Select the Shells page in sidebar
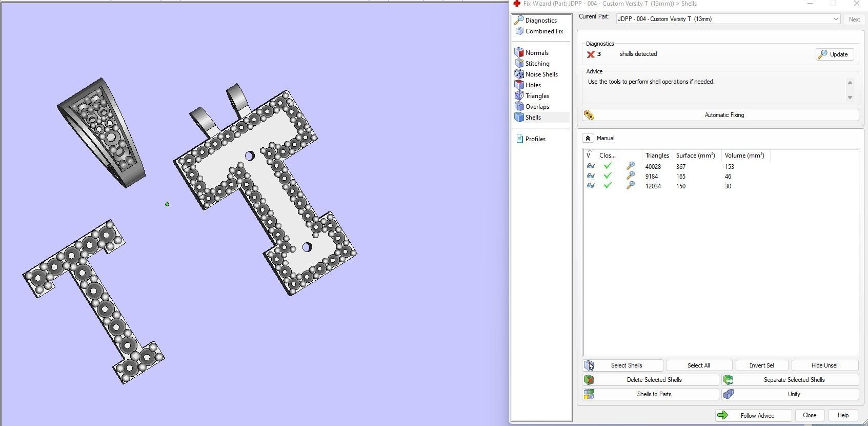 pos(533,118)
